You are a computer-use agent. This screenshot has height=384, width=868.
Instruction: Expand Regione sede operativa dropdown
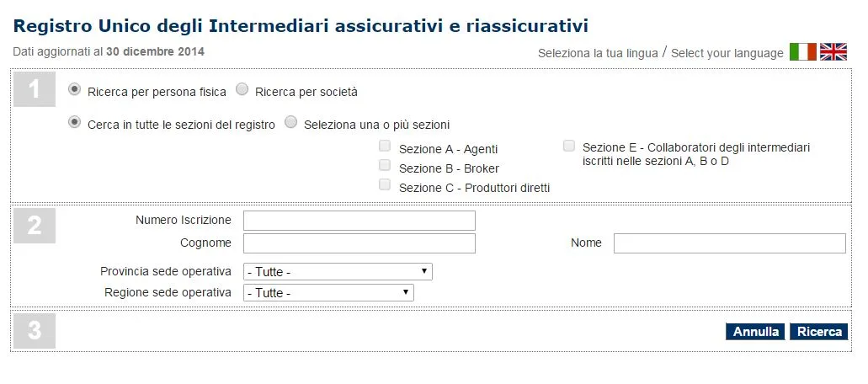tap(328, 293)
